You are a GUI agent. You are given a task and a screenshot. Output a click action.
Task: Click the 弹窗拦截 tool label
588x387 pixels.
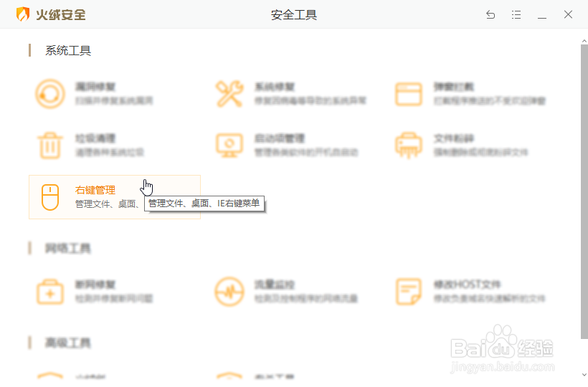(x=454, y=87)
